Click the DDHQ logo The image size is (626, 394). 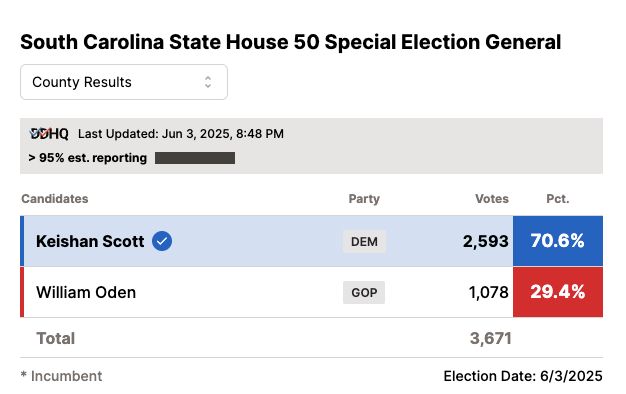pos(49,134)
